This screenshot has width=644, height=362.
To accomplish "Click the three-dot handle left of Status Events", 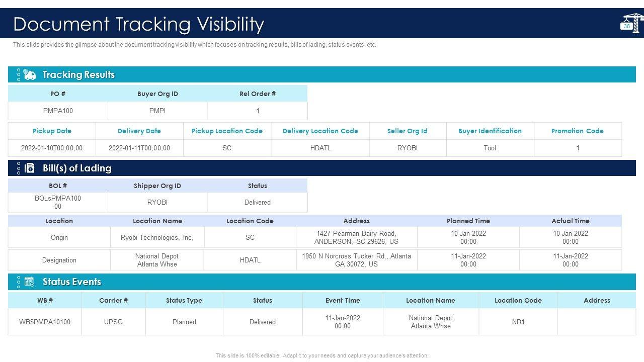I will coord(19,282).
